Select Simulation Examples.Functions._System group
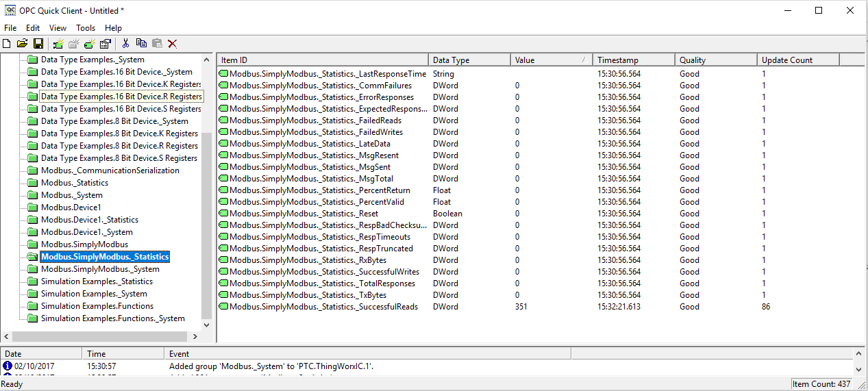The image size is (868, 391). (x=113, y=318)
